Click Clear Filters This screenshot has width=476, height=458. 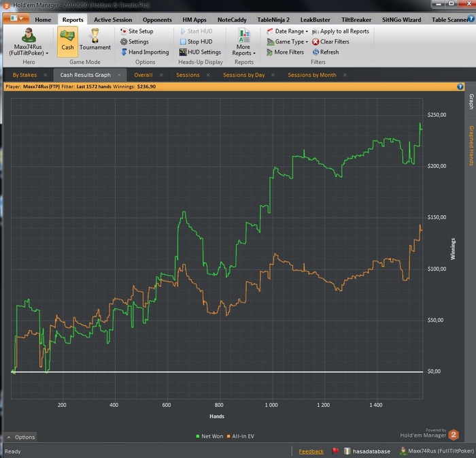[331, 42]
